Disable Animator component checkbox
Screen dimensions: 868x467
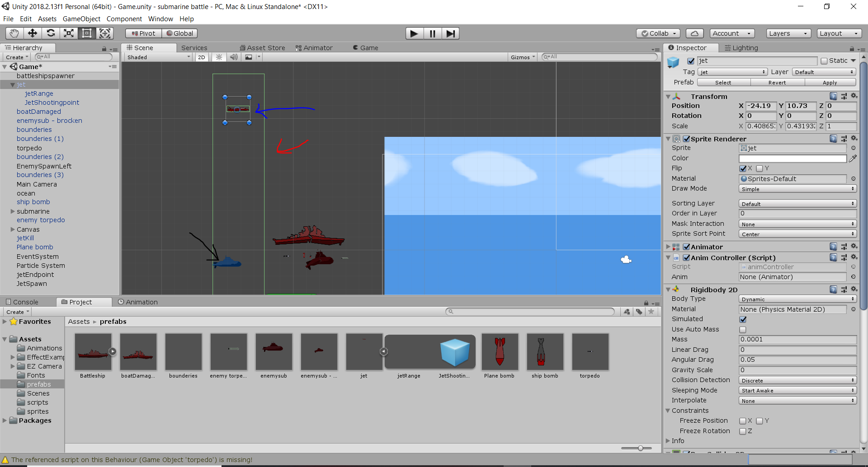click(x=686, y=247)
